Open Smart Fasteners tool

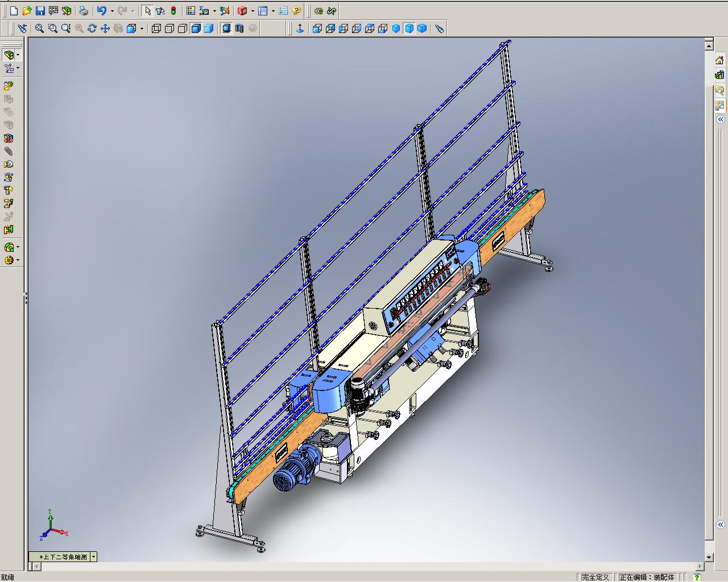9,190
